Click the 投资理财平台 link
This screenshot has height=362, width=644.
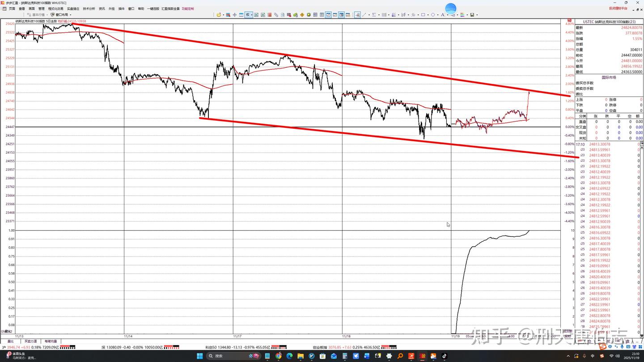click(x=618, y=8)
